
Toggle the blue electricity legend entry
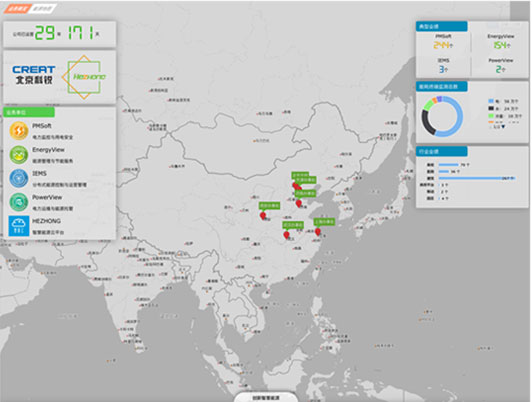pyautogui.click(x=503, y=101)
